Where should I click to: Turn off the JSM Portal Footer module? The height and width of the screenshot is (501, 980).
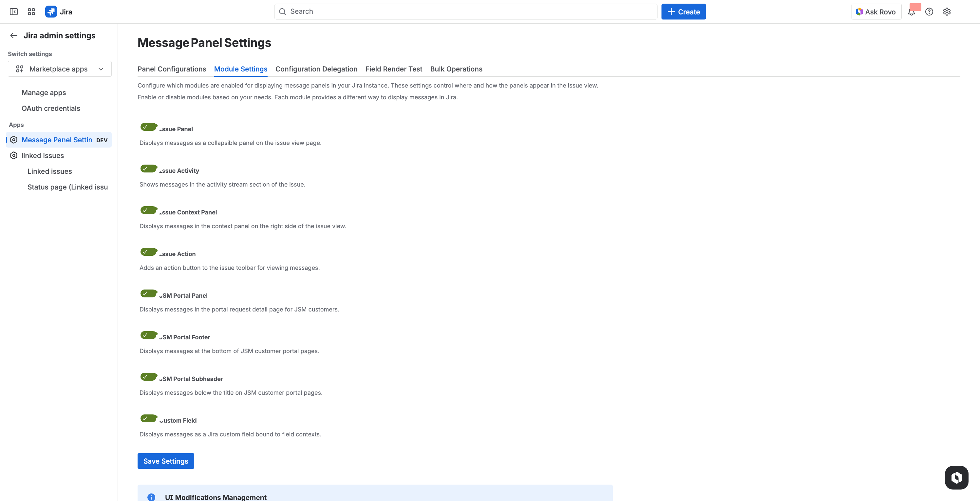point(148,335)
